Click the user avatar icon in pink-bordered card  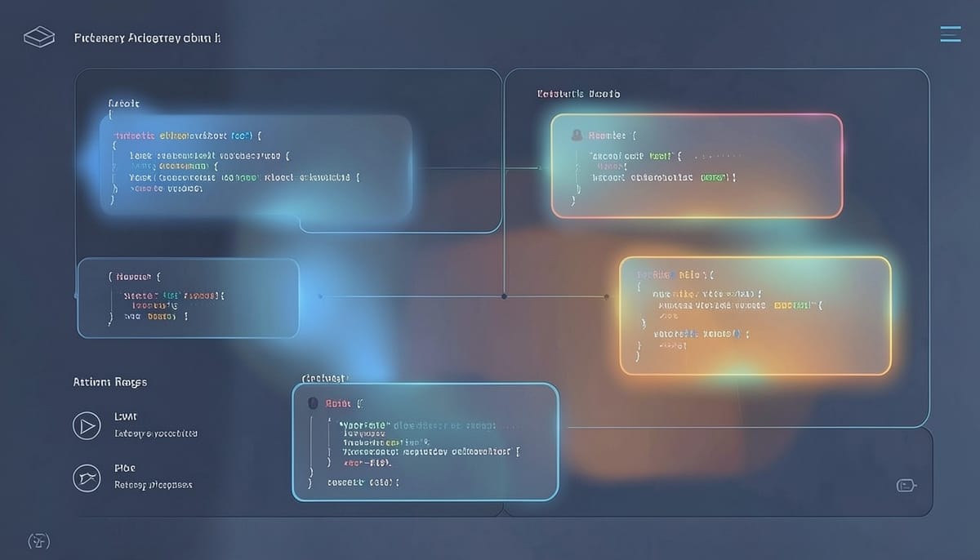[x=577, y=135]
